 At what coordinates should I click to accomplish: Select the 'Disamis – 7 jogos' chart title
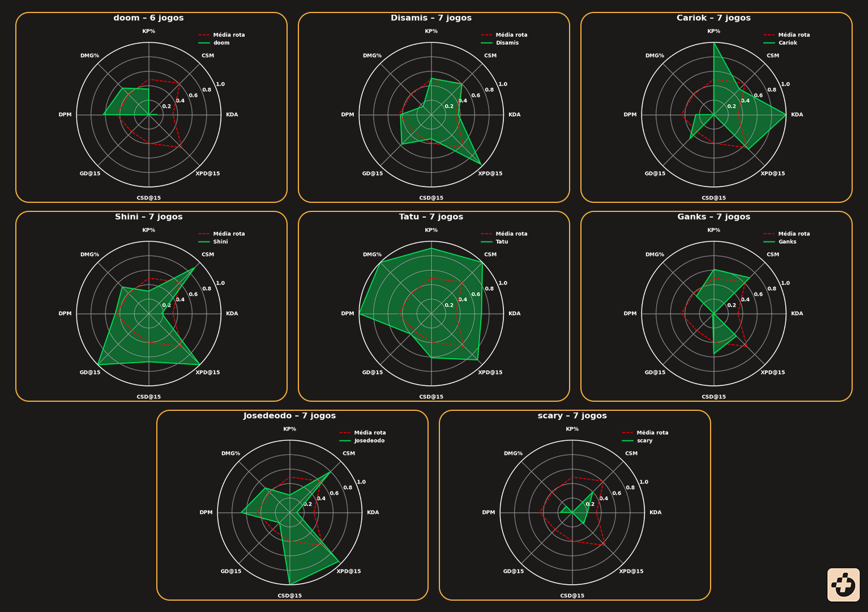(x=431, y=18)
